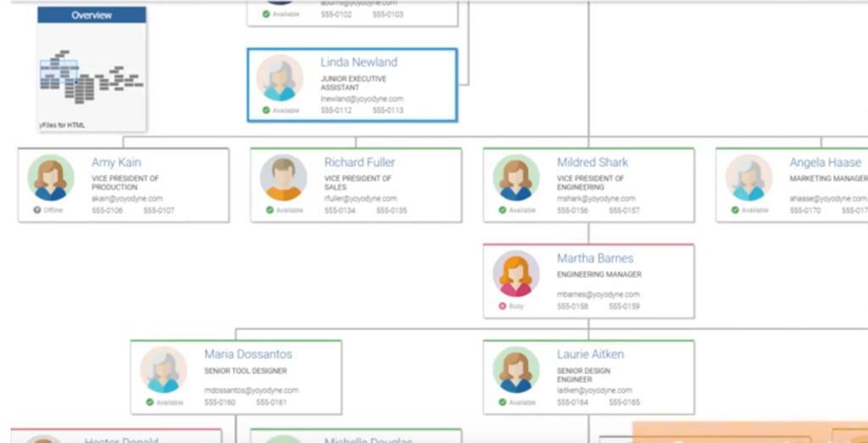The width and height of the screenshot is (868, 443).
Task: Click Linda Newland's green Available status icon
Action: 265,110
